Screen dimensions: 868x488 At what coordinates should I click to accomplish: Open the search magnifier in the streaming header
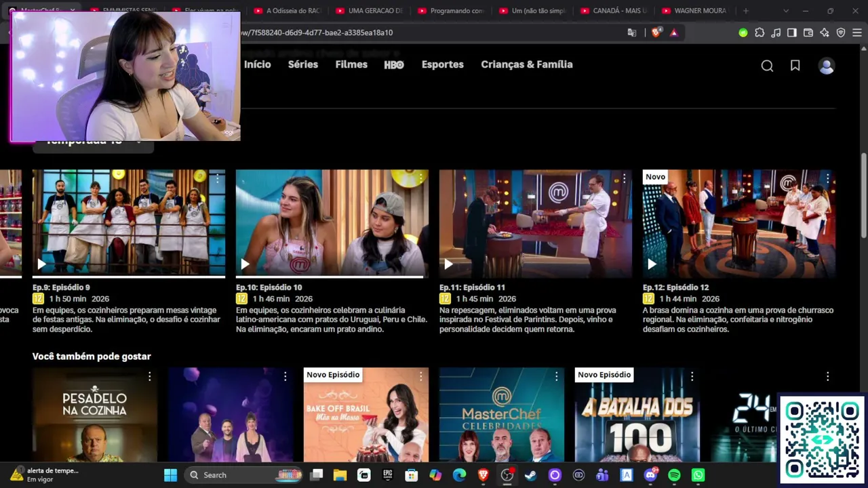767,66
